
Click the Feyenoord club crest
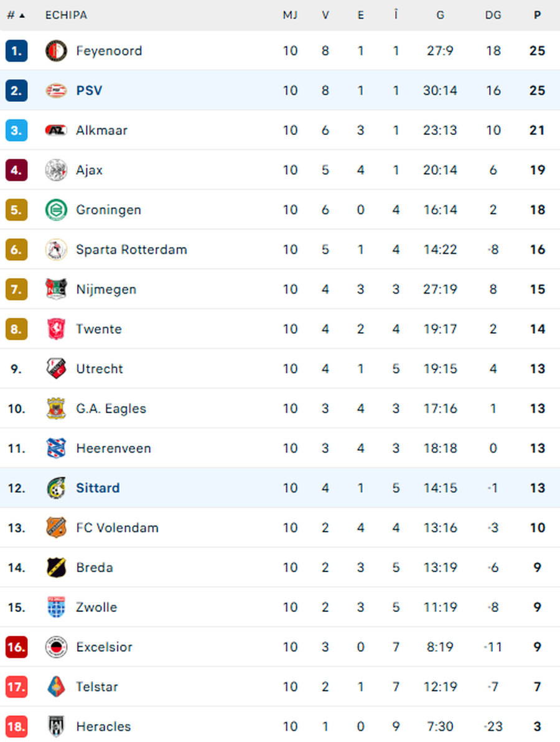[56, 51]
